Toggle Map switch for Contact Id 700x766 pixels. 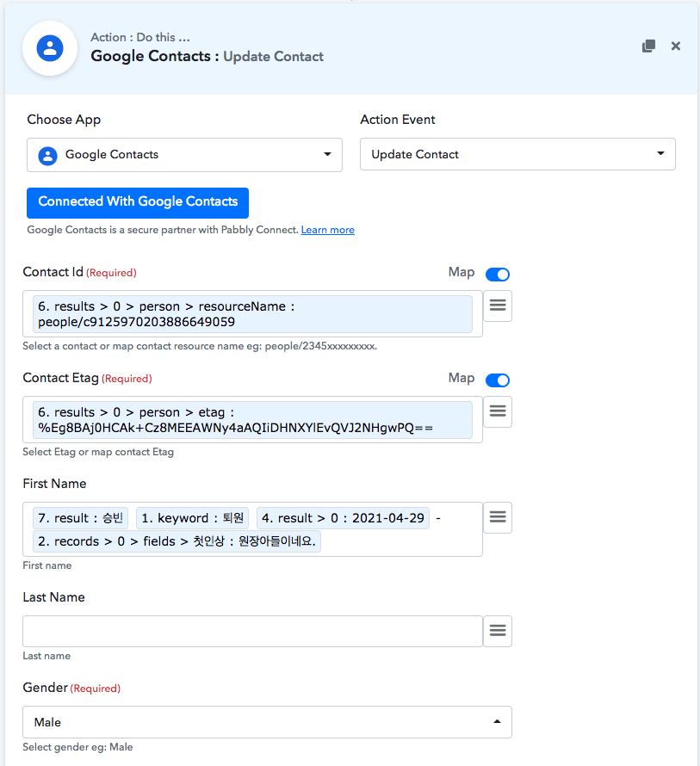coord(498,275)
